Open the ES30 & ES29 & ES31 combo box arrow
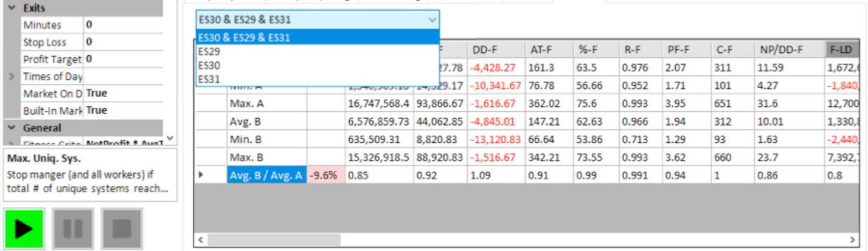Screen dimensions: 868x251 coord(432,20)
